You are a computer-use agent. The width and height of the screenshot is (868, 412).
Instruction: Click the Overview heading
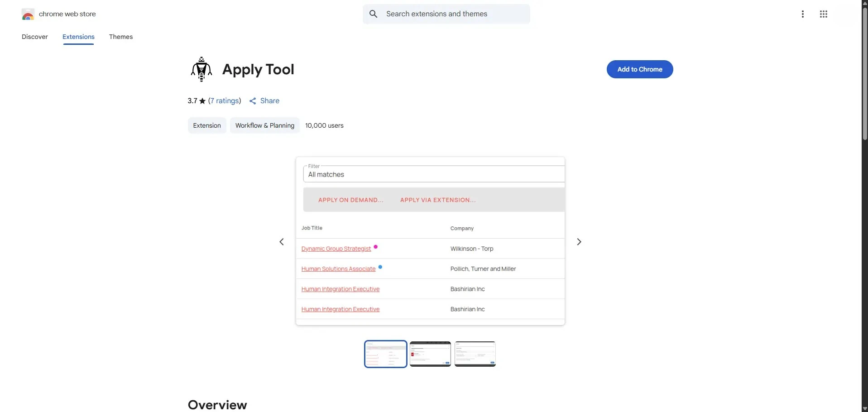click(217, 405)
